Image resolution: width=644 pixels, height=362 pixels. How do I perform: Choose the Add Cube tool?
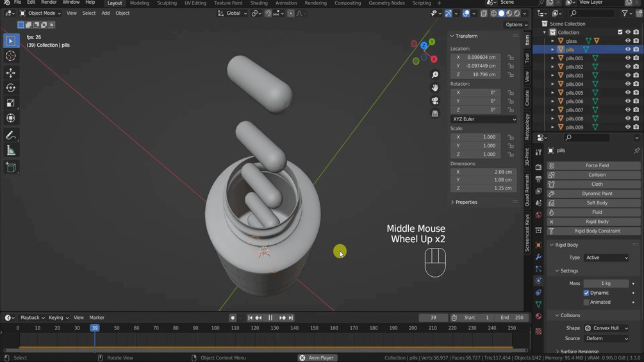coord(11,167)
